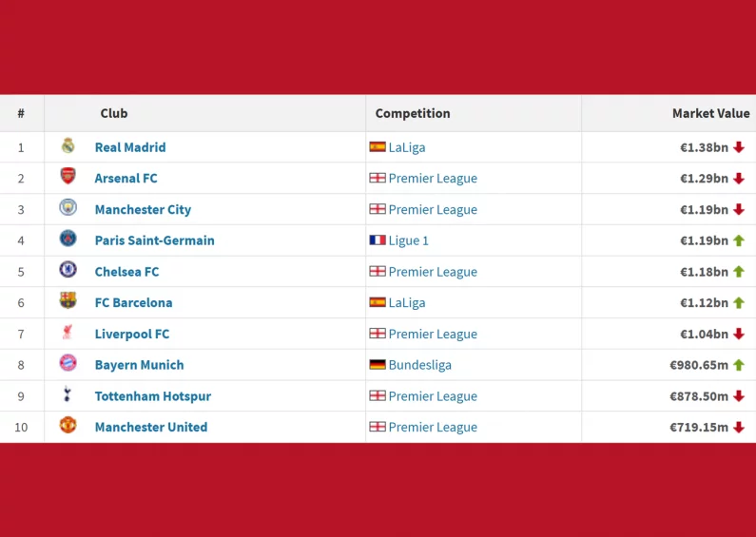Sort table by Competition column header
756x537 pixels.
click(x=413, y=113)
